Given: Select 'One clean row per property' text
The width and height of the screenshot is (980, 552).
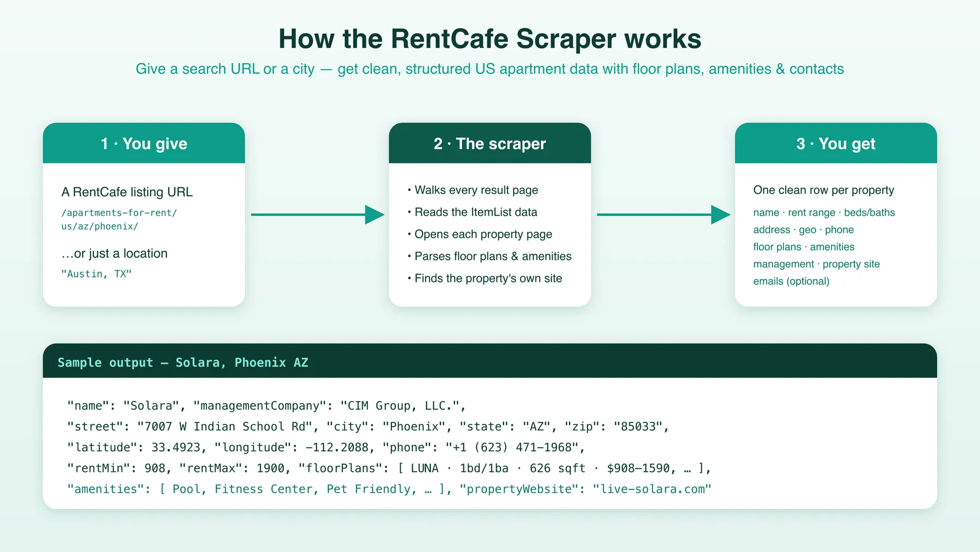Looking at the screenshot, I should coord(824,190).
